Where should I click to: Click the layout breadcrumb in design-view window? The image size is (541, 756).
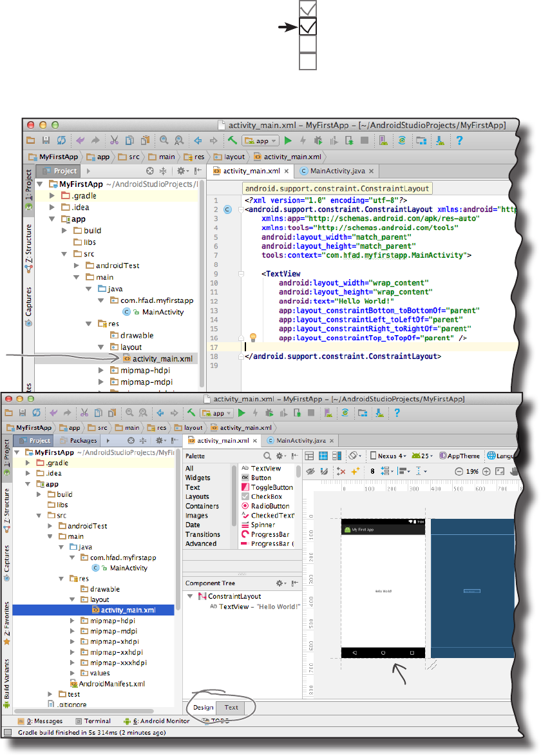[189, 428]
